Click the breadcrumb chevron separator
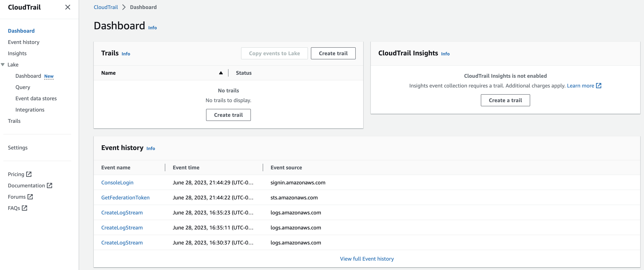 (x=124, y=7)
